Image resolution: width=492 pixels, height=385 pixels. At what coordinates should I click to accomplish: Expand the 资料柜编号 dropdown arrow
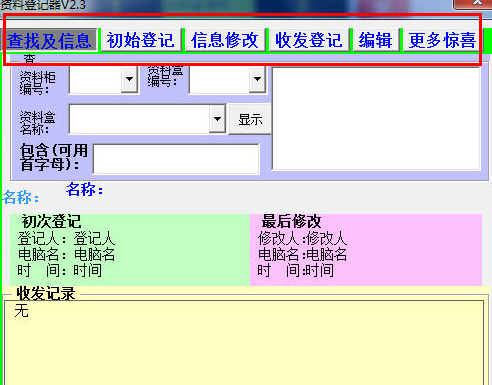point(129,79)
